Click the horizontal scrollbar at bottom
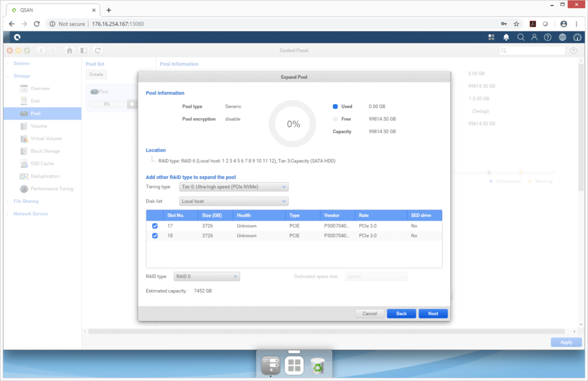The image size is (588, 381). coord(326,332)
